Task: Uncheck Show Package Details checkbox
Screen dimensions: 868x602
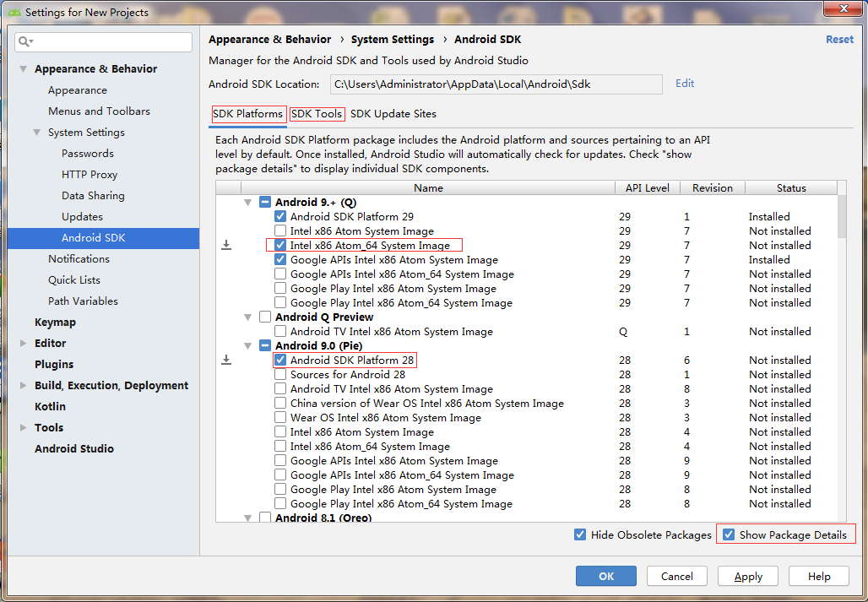Action: [x=729, y=534]
